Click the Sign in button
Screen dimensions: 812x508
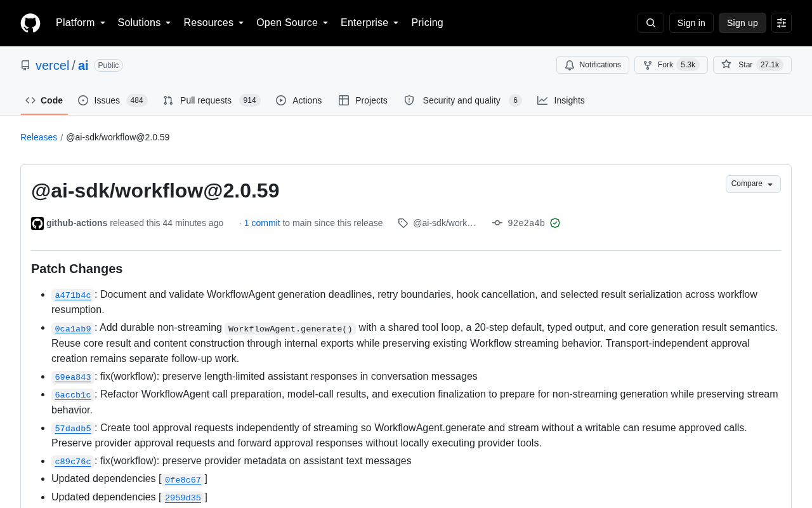point(691,23)
